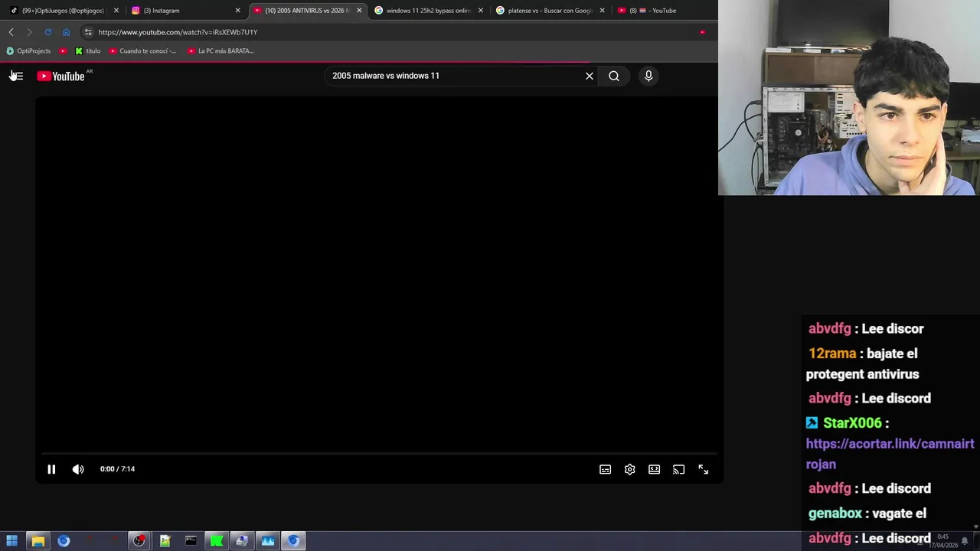Open StarX006's acortar.link chat link
This screenshot has width=980, height=551.
(890, 454)
